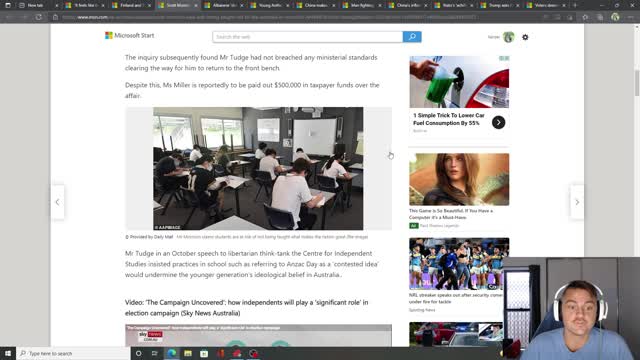Screen dimensions: 640x360
Task: Open the ad choices icon on the fuel ad
Action: pyautogui.click(x=504, y=58)
